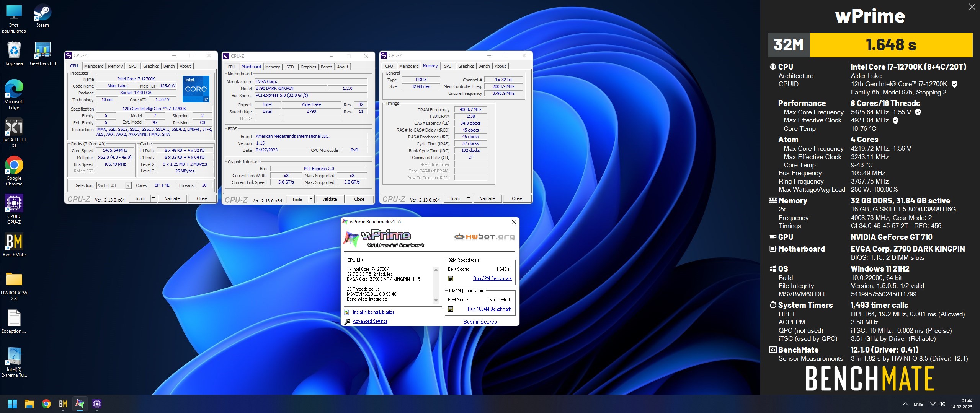Open the Windows Start menu
980x413 pixels.
click(12, 404)
